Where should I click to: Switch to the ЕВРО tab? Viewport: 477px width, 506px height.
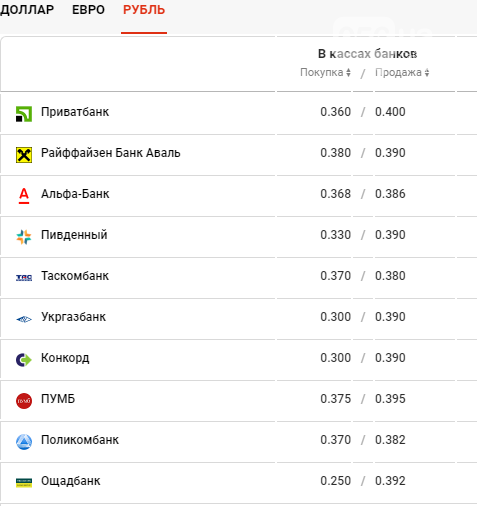(x=88, y=10)
